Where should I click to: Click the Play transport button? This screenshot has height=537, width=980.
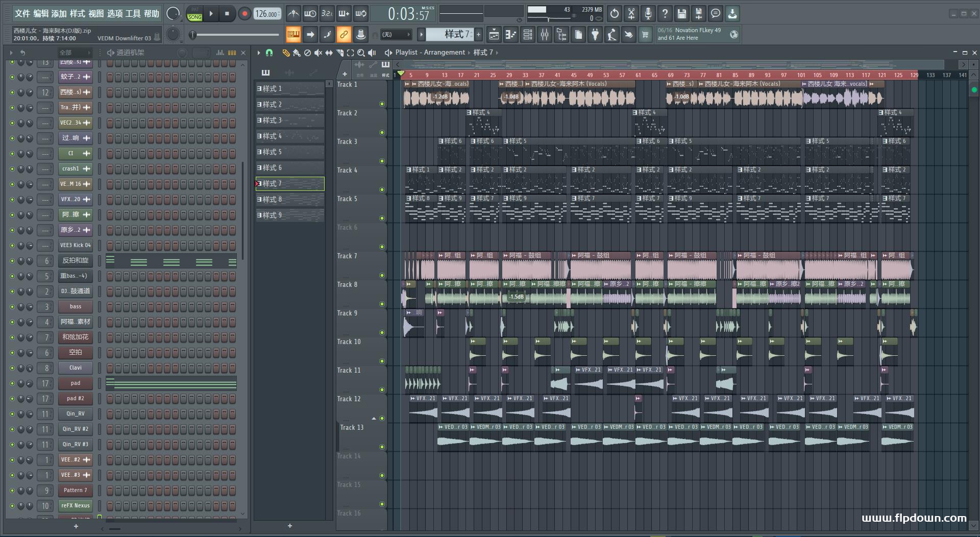[211, 14]
